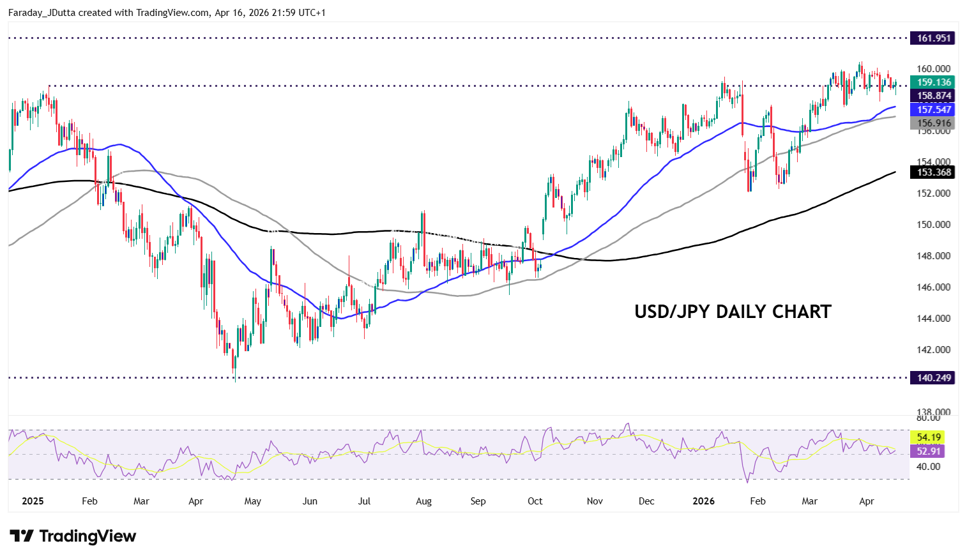This screenshot has height=560, width=967.
Task: Click the Oct label on time axis
Action: click(x=535, y=501)
